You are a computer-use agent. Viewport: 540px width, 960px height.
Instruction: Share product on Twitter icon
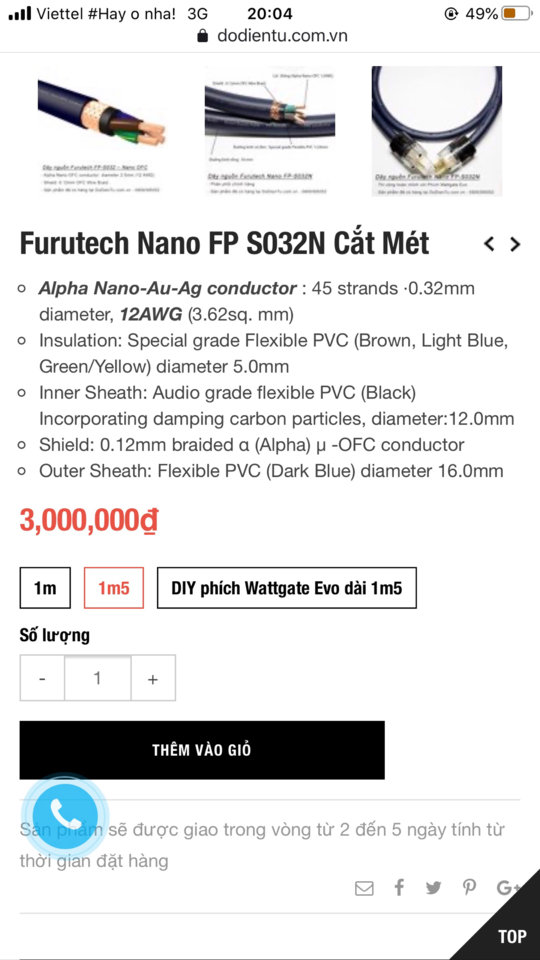coord(433,888)
